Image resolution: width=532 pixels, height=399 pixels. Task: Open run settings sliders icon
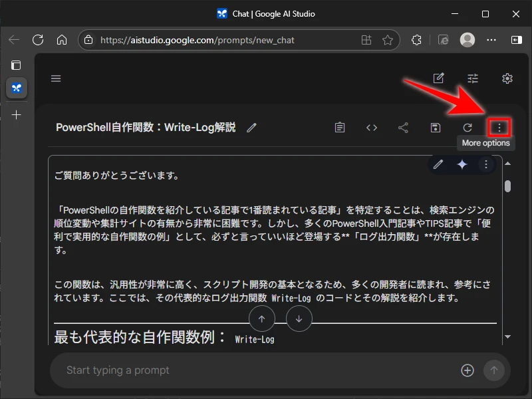(473, 78)
